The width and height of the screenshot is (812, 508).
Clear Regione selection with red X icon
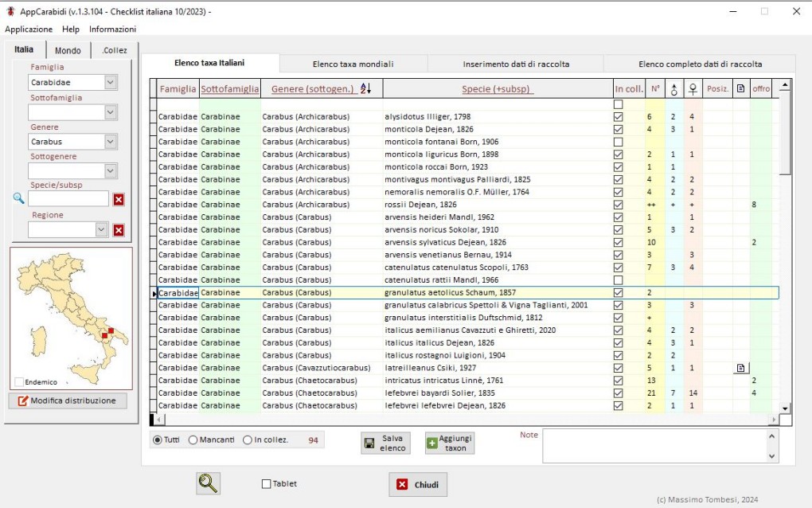119,230
